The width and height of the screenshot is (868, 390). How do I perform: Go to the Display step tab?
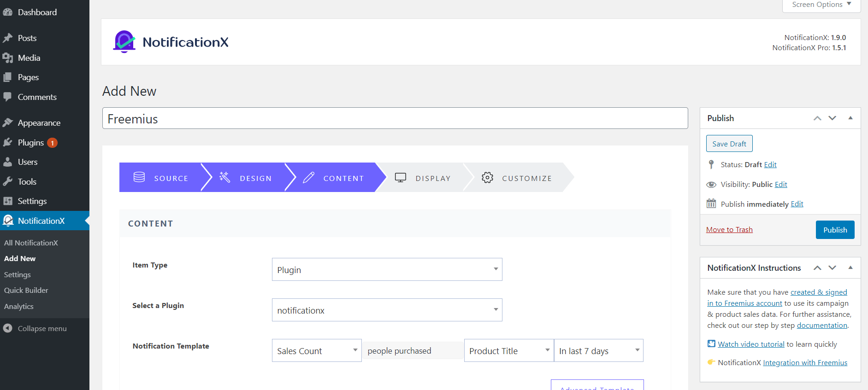[x=423, y=177]
